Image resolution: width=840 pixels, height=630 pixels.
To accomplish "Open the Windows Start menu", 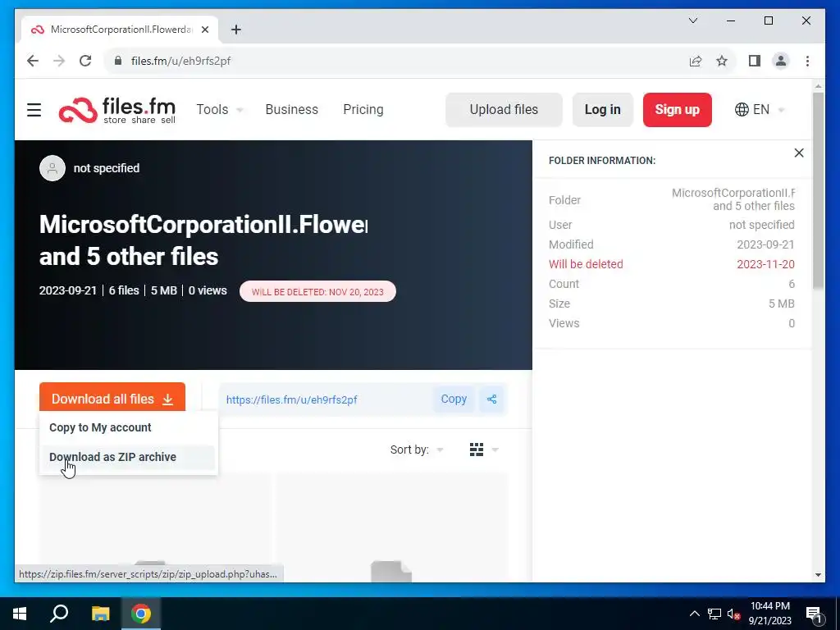I will point(20,614).
